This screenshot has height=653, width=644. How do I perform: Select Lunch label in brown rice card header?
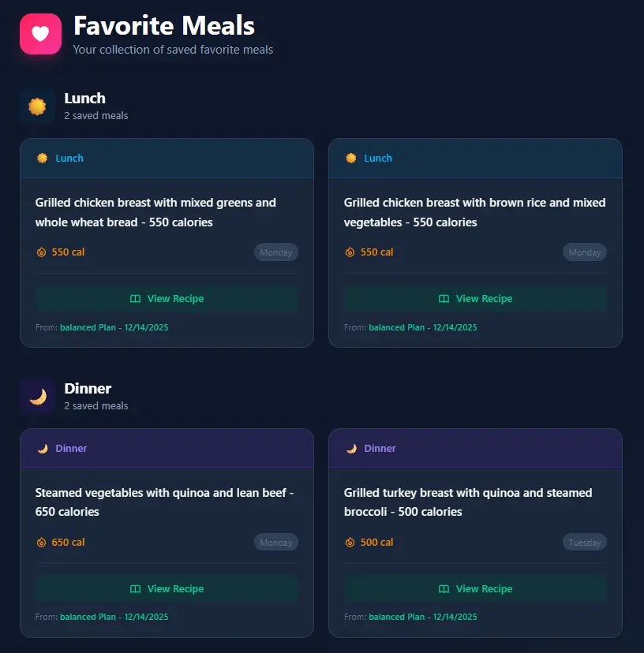coord(378,159)
